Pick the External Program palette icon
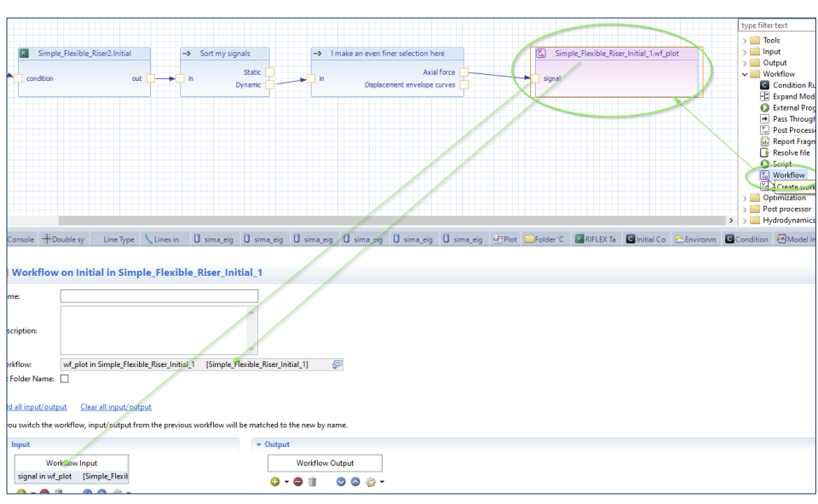818x504 pixels. click(x=764, y=107)
